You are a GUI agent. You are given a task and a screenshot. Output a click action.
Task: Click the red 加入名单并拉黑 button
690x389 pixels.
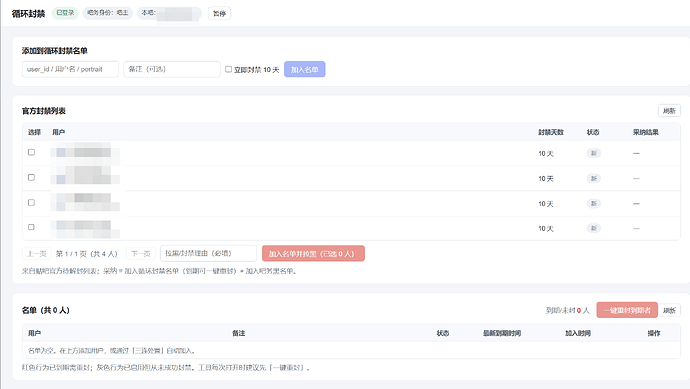point(313,253)
